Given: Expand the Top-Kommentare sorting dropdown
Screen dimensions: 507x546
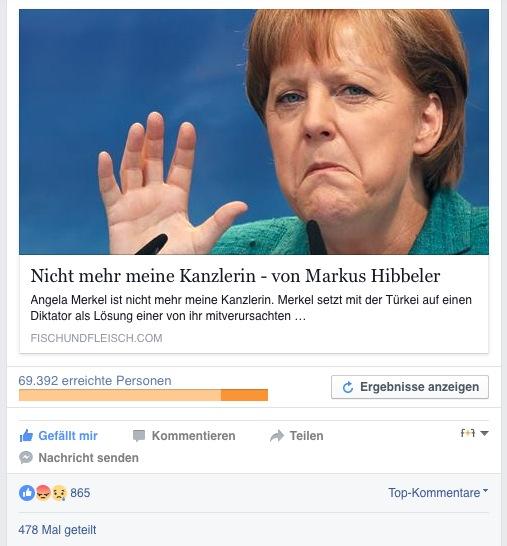Looking at the screenshot, I should (x=438, y=493).
